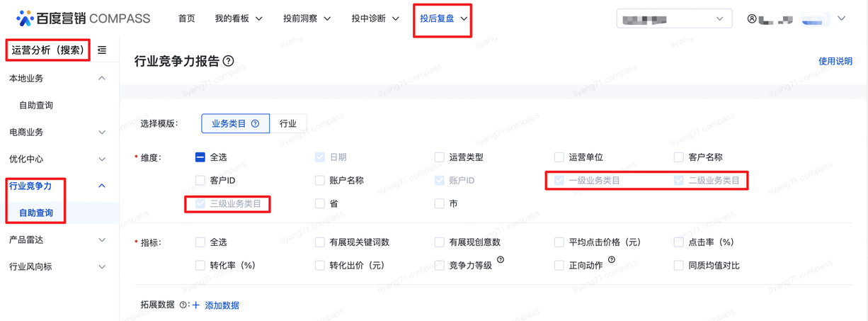Click the user avatar icon in header
This screenshot has height=321, width=868.
coord(752,19)
